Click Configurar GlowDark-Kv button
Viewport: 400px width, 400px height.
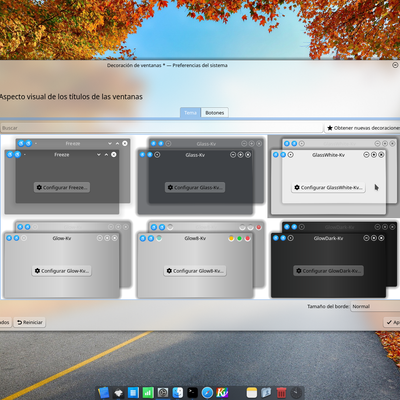(328, 271)
